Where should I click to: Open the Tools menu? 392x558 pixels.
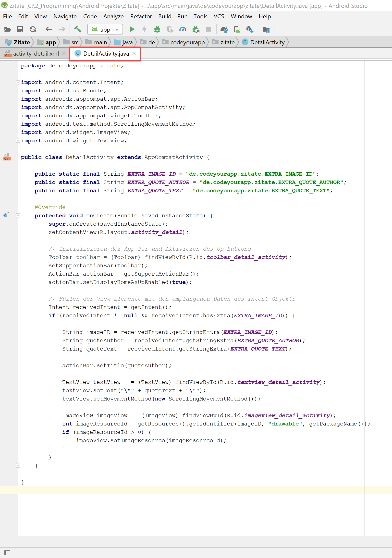pyautogui.click(x=200, y=16)
